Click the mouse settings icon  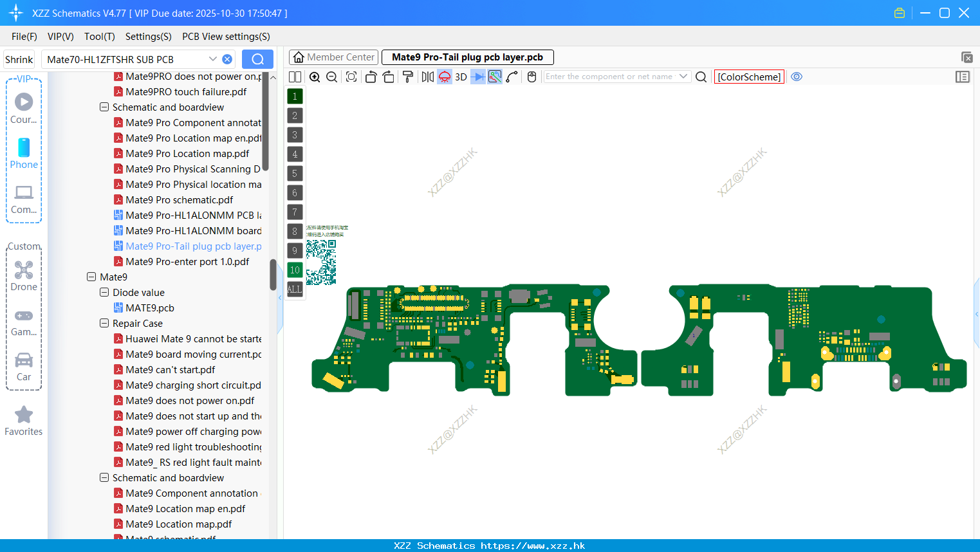[x=532, y=77]
